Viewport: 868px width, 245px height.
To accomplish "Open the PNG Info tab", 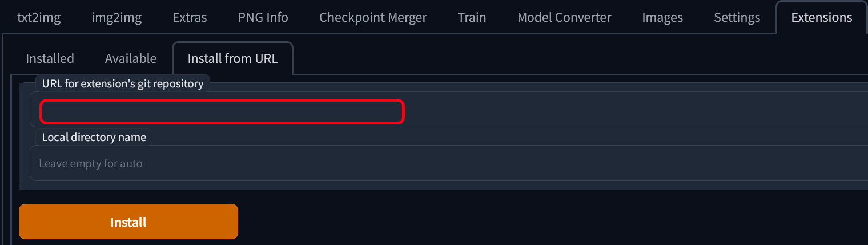I will [263, 17].
